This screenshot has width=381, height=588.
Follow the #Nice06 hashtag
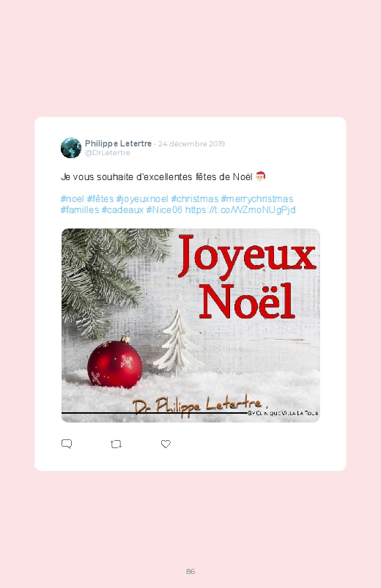(x=164, y=209)
